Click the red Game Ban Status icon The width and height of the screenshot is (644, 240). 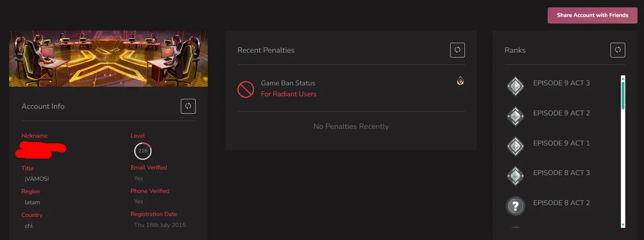(x=246, y=89)
